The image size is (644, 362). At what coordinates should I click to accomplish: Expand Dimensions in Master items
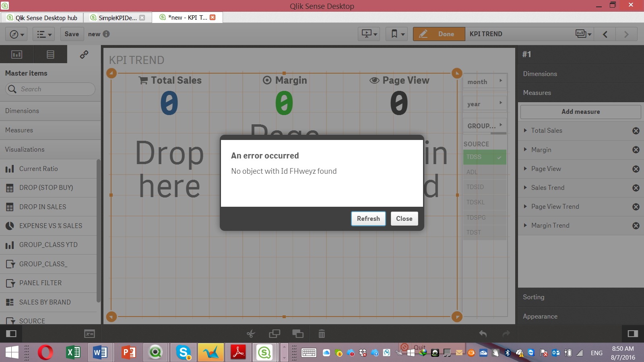pos(50,111)
